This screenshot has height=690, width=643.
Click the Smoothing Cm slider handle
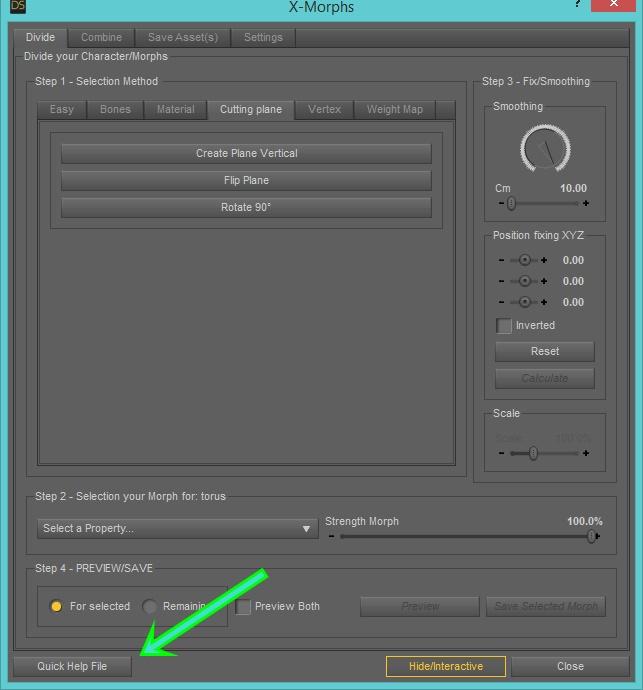pyautogui.click(x=511, y=203)
